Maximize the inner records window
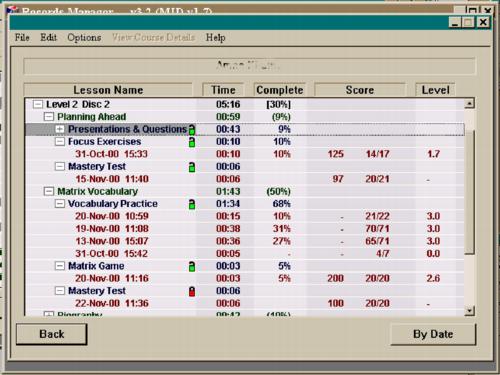 coord(468,22)
